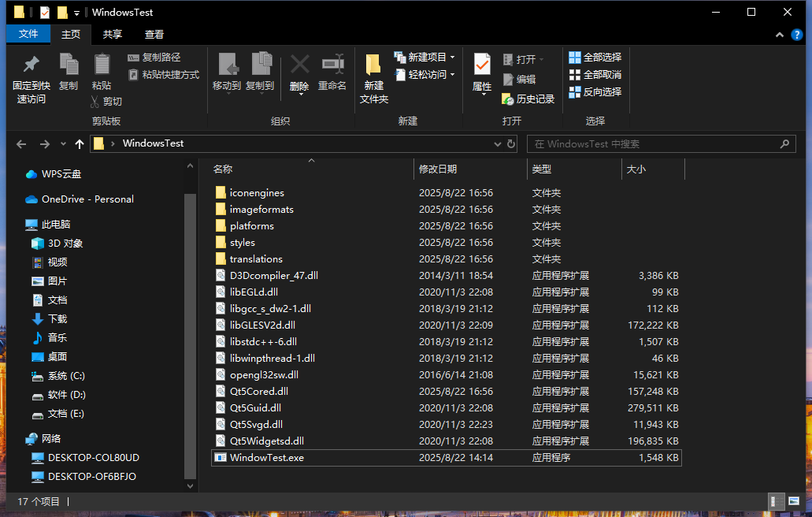Open the System (C:) drive
Image resolution: width=812 pixels, height=517 pixels.
pyautogui.click(x=58, y=376)
